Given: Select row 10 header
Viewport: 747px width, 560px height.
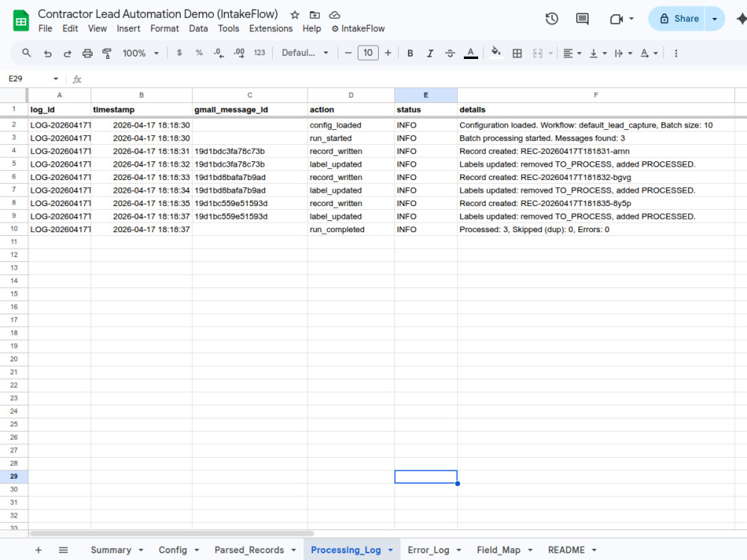Looking at the screenshot, I should [x=13, y=229].
